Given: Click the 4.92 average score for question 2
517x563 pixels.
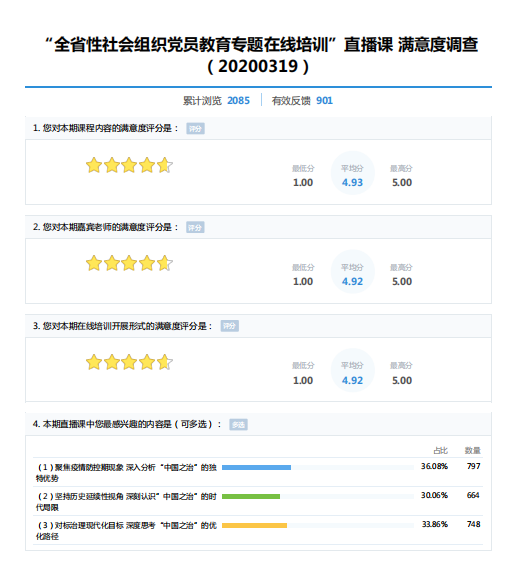Looking at the screenshot, I should [x=353, y=282].
